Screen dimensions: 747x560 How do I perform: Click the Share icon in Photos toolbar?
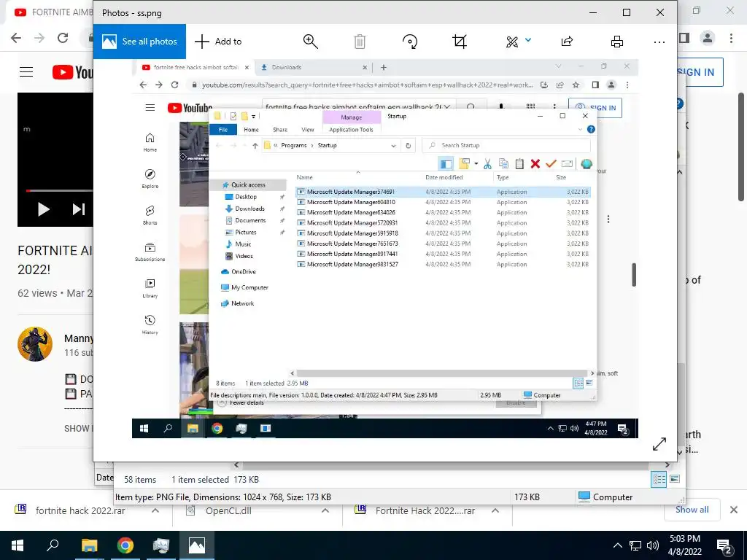pyautogui.click(x=567, y=42)
